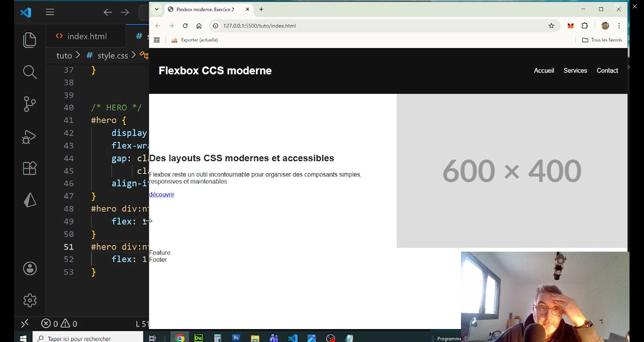Click the Chrome reload page button
The image size is (644, 342).
[185, 26]
